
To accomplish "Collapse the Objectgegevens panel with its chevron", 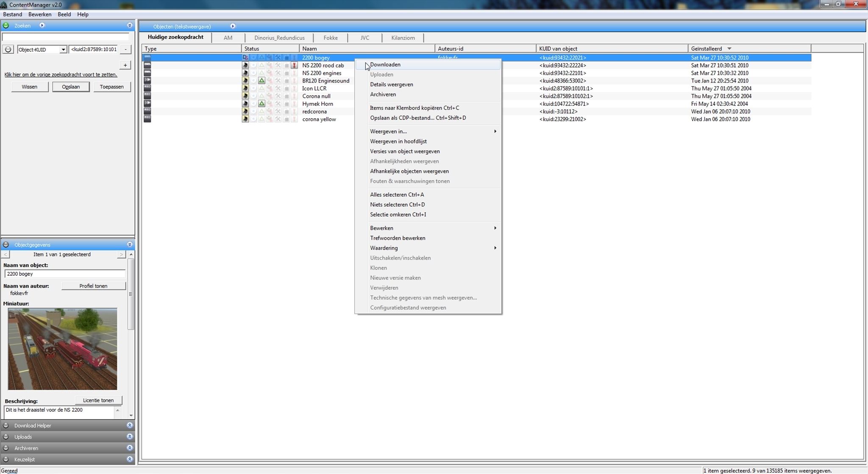I will [x=130, y=244].
